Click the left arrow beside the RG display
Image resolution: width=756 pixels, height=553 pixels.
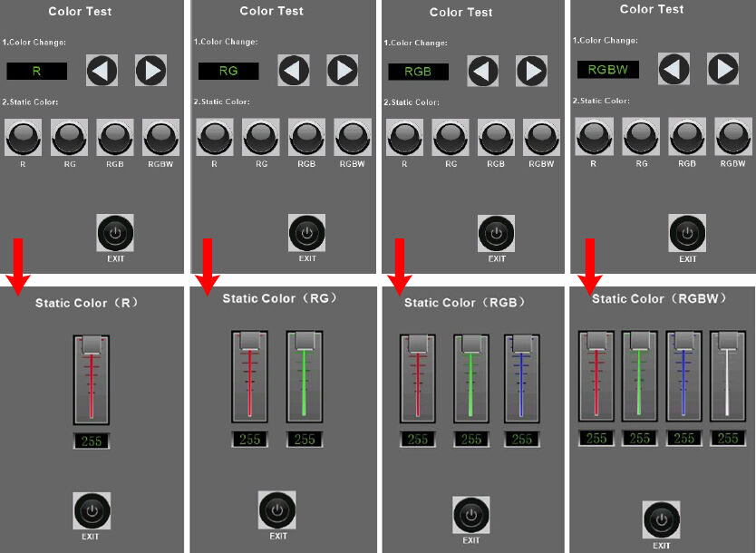click(x=294, y=71)
